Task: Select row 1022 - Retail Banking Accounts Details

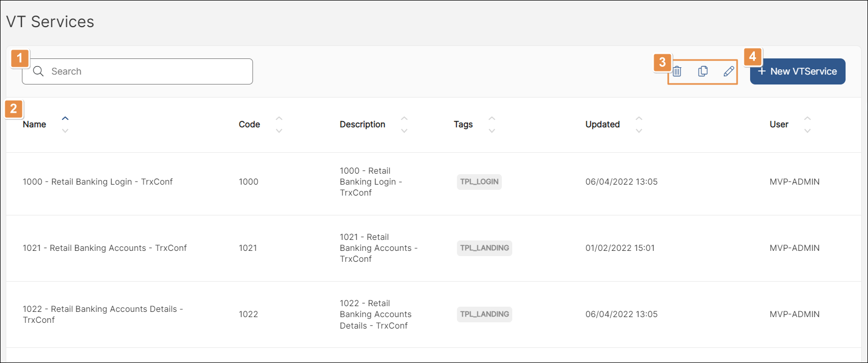Action: pos(433,314)
